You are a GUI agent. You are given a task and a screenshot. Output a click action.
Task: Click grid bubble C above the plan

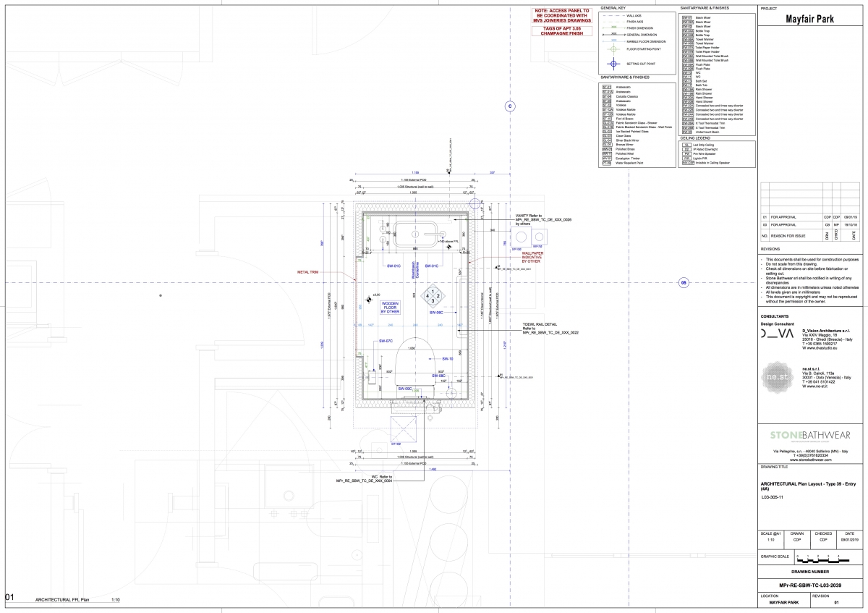pyautogui.click(x=510, y=106)
